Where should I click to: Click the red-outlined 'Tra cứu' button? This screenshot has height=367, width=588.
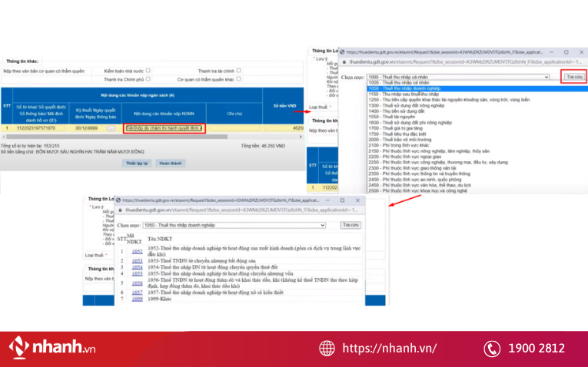click(x=573, y=77)
